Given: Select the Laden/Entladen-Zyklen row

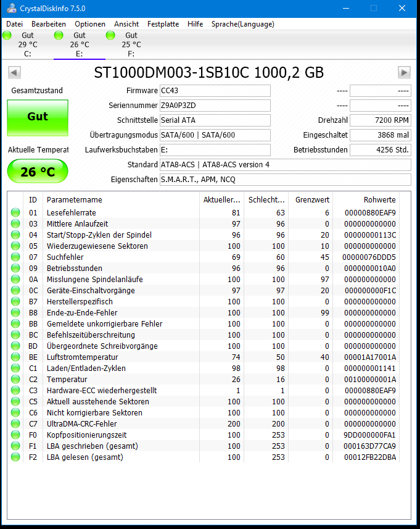Looking at the screenshot, I should [x=204, y=368].
